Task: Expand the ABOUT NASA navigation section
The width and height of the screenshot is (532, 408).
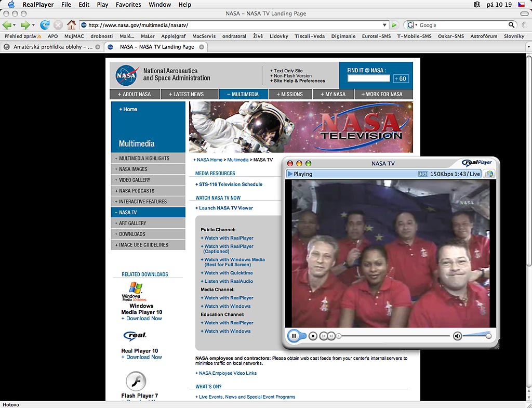Action: [x=135, y=94]
